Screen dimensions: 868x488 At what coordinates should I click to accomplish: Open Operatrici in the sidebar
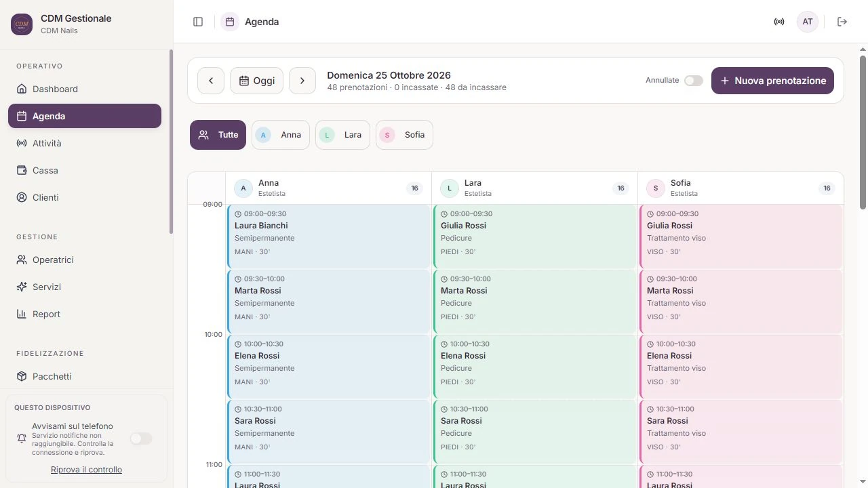(x=85, y=260)
